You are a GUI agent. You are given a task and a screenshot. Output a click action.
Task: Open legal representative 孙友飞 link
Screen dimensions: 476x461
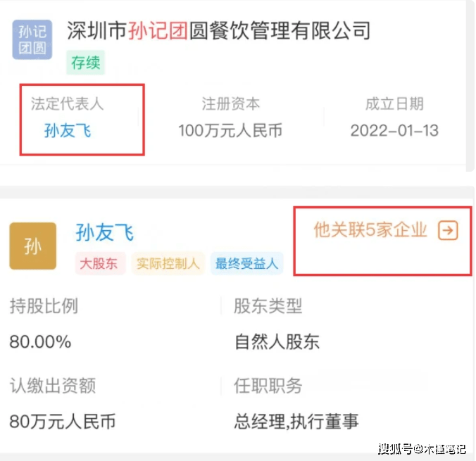[x=68, y=130]
